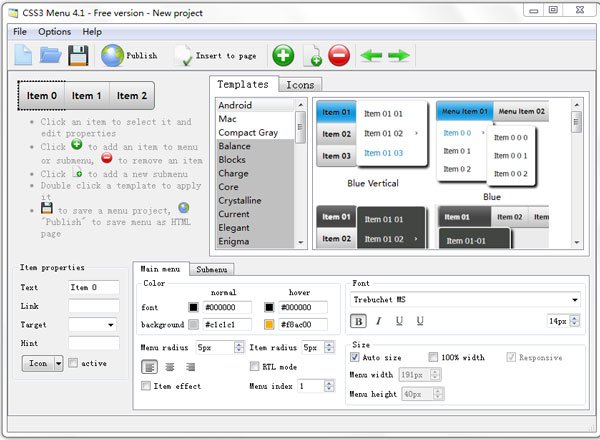Select Item 1 in the menu preview
This screenshot has width=600, height=440.
(87, 96)
